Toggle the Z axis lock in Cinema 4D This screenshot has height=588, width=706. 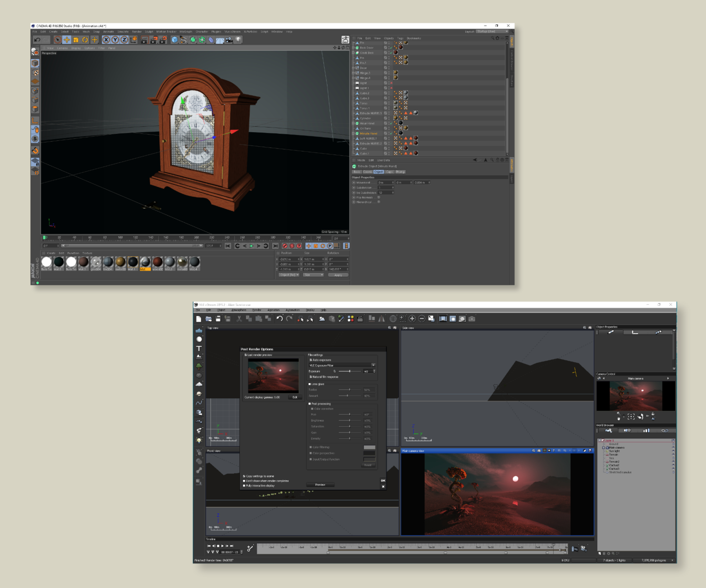click(x=124, y=40)
